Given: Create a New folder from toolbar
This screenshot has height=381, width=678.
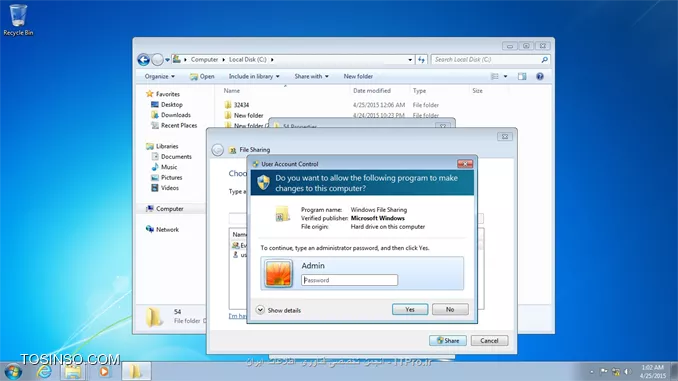Looking at the screenshot, I should click(x=358, y=76).
